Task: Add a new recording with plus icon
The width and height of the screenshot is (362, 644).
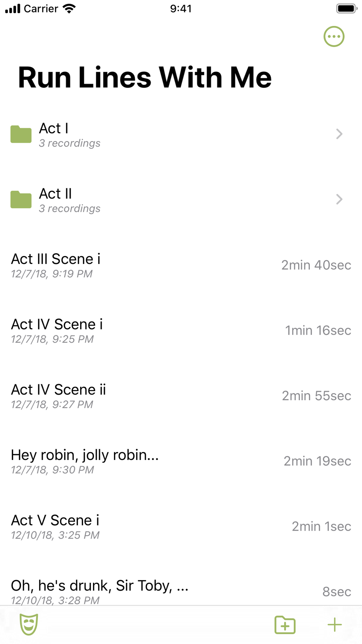Action: tap(334, 624)
